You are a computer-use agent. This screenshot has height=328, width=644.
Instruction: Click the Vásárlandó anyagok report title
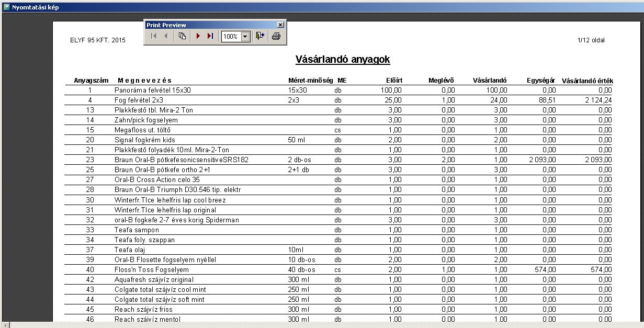343,59
